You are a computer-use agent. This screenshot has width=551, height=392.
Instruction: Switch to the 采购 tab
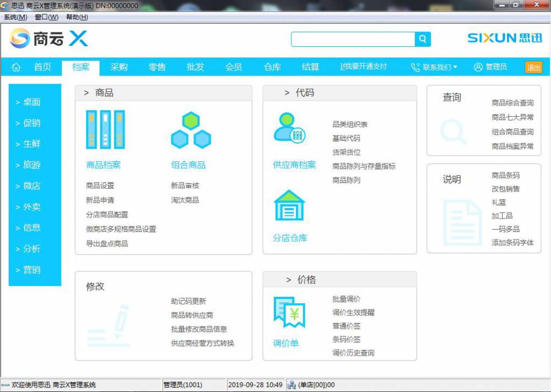(x=119, y=67)
